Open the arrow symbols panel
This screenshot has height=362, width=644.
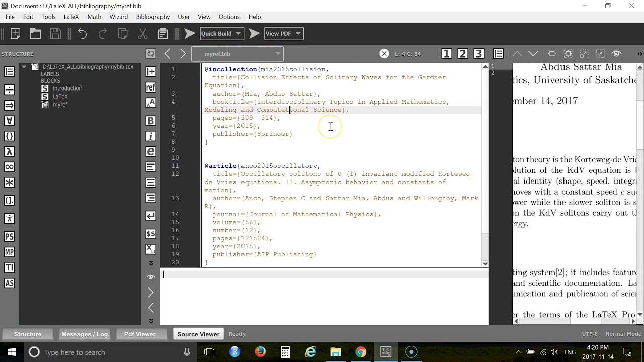click(x=9, y=105)
